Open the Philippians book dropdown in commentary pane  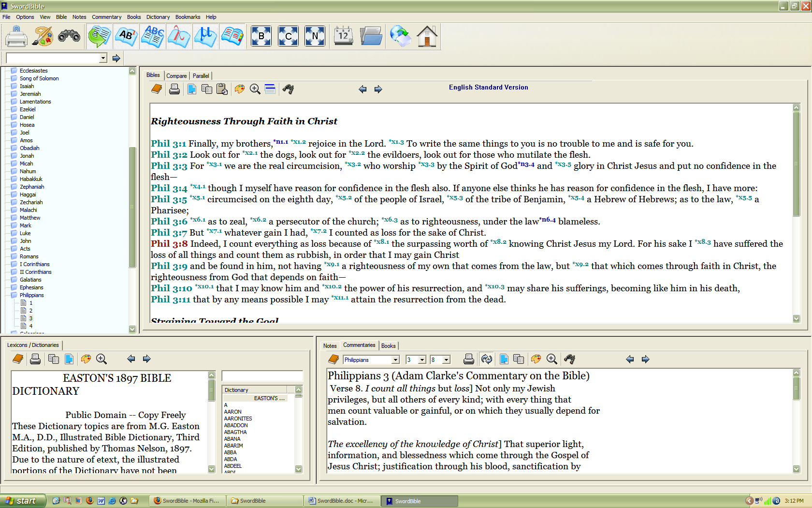coord(395,360)
